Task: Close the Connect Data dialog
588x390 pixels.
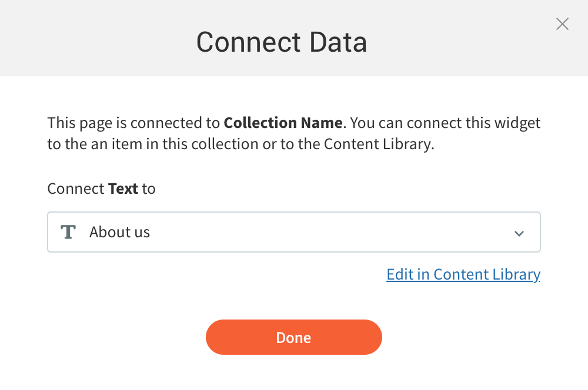Action: 562,24
